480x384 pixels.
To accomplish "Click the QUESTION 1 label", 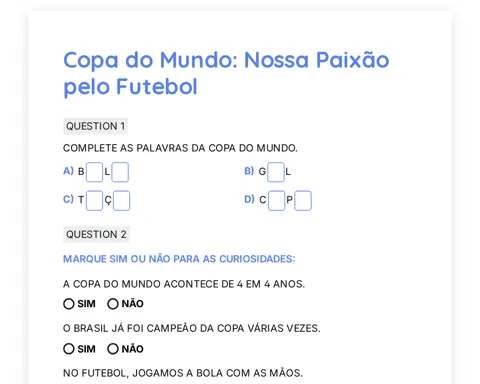I will [x=96, y=126].
